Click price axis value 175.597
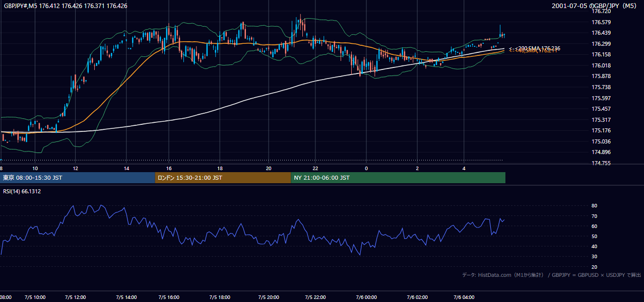This screenshot has width=644, height=302. click(x=602, y=98)
